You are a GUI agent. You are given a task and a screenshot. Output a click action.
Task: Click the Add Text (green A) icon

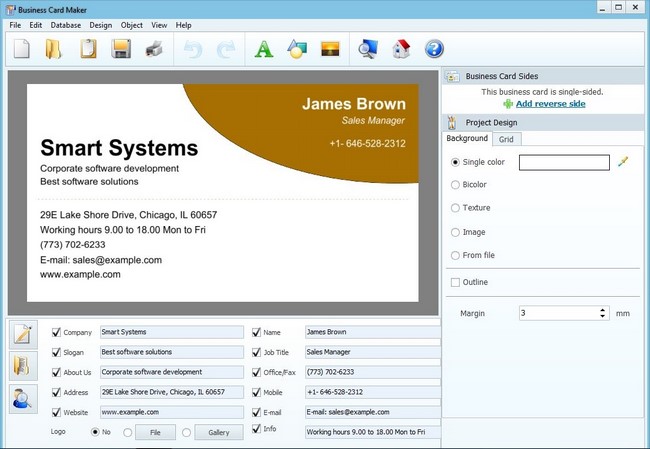(264, 49)
